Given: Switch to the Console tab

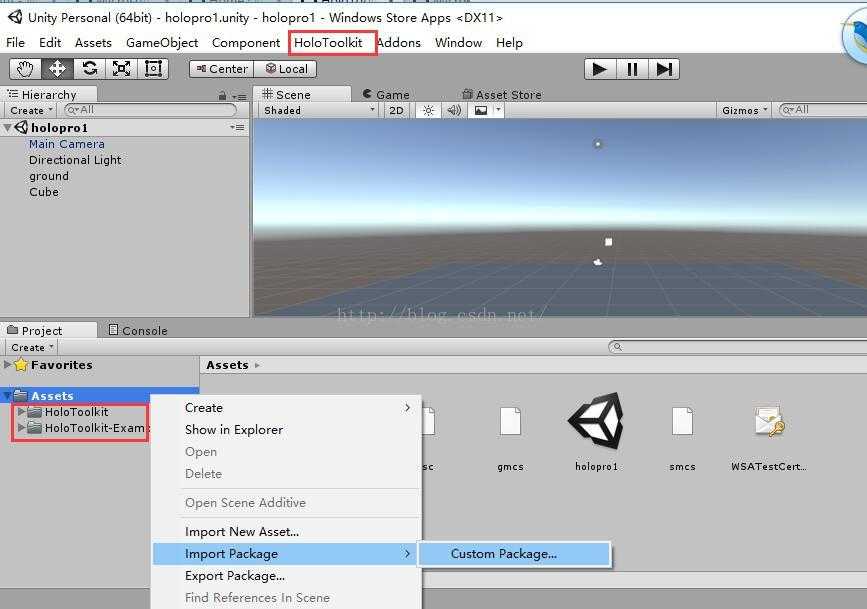Looking at the screenshot, I should tap(138, 331).
